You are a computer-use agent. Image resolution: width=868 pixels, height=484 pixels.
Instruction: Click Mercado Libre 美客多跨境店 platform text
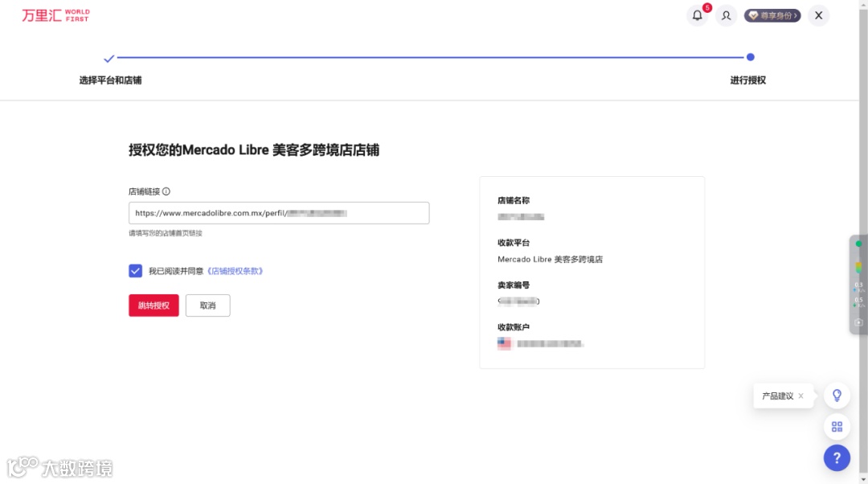pyautogui.click(x=550, y=259)
